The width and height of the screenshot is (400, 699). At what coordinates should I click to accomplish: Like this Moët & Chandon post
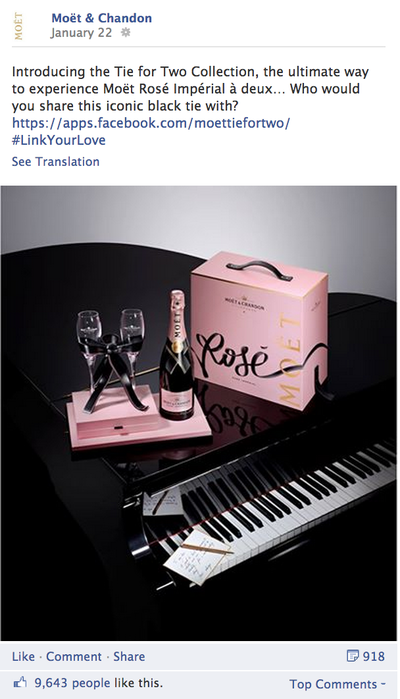23,656
